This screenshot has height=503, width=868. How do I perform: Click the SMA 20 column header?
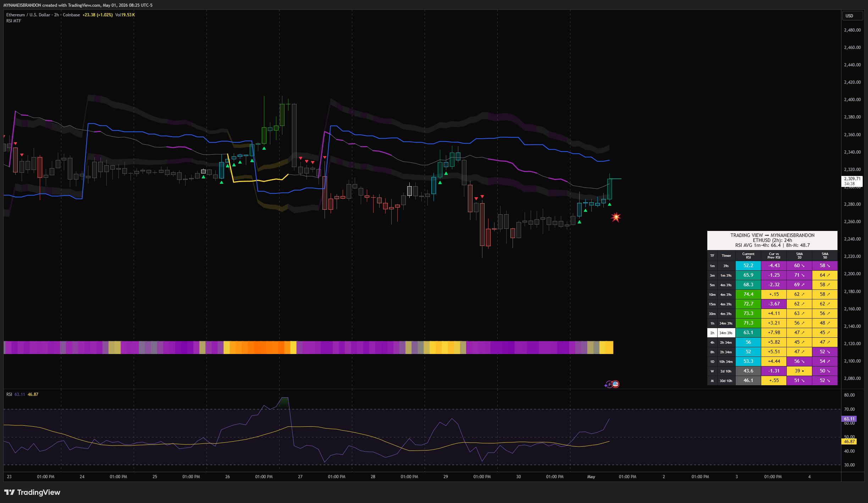(799, 255)
